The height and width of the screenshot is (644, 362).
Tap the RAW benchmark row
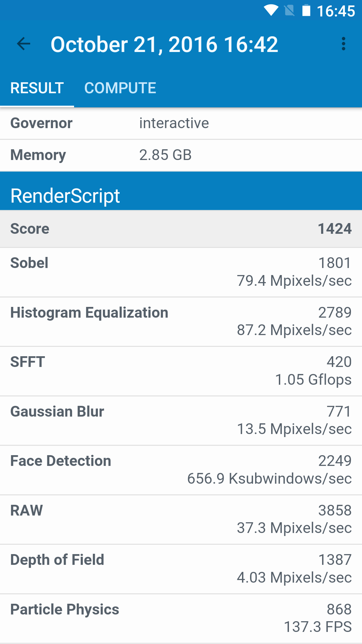[181, 519]
